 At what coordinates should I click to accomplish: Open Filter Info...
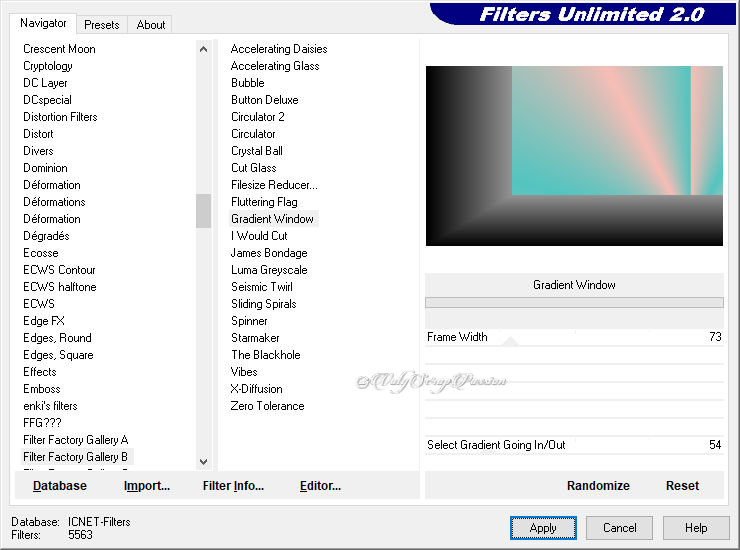click(x=233, y=486)
